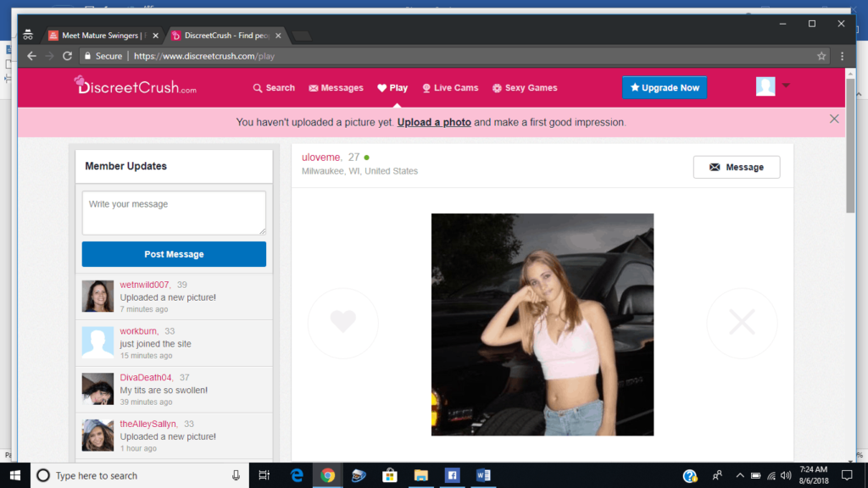Viewport: 868px width, 488px height.
Task: Open the Action Center notifications icon
Action: [x=847, y=475]
